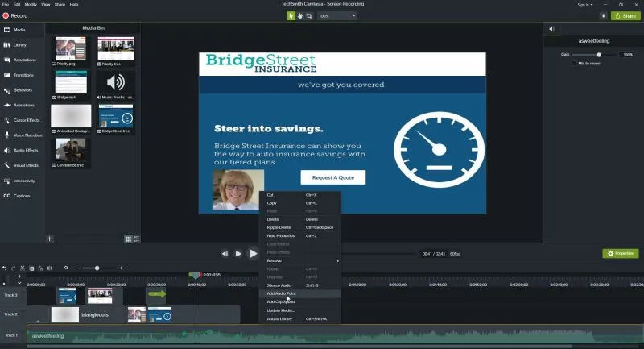Open the Interactivity tab
Viewport: 644px width, 349px height.
tap(23, 181)
